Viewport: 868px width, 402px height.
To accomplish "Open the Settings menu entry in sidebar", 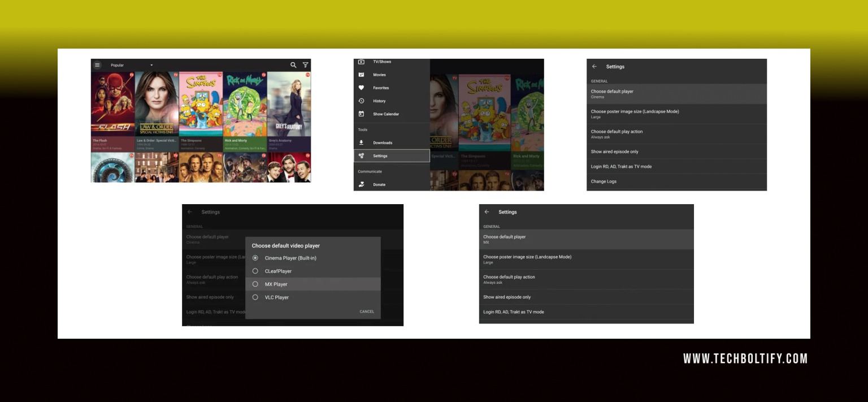I will 380,156.
